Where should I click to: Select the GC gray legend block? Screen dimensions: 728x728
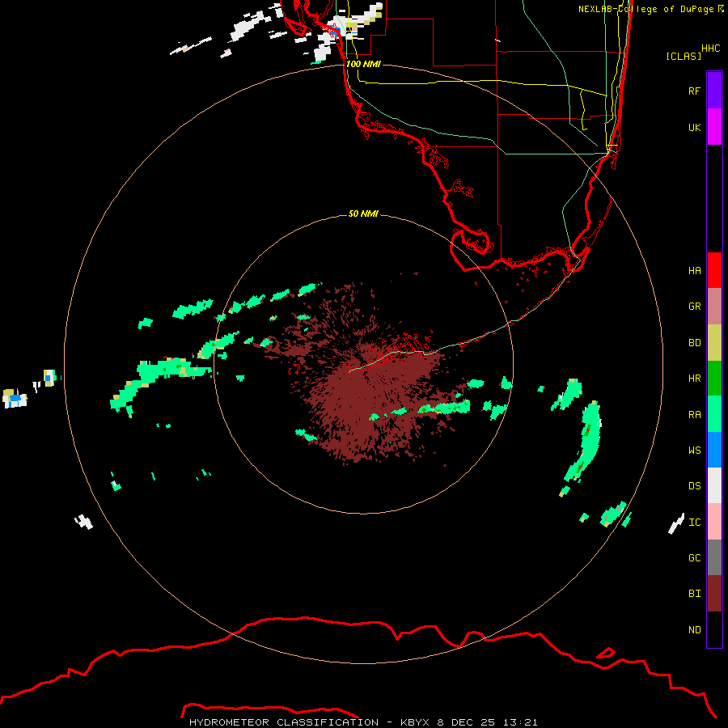[x=714, y=557]
